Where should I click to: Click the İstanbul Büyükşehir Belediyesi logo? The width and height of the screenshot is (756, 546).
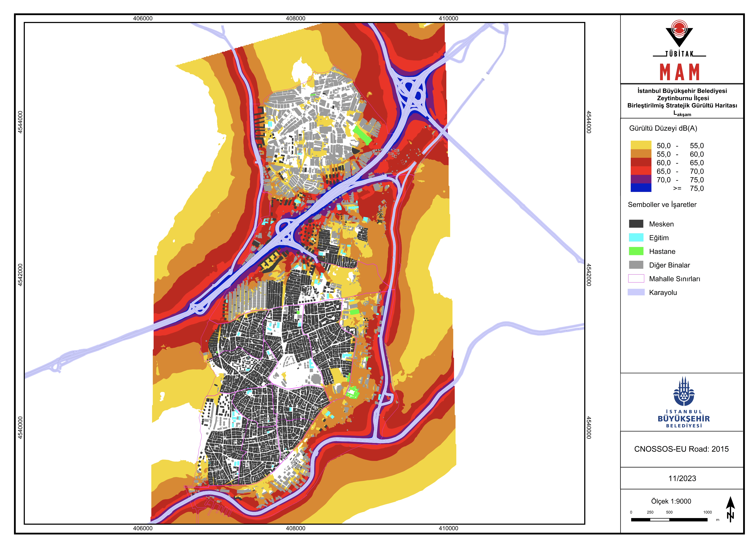[683, 402]
